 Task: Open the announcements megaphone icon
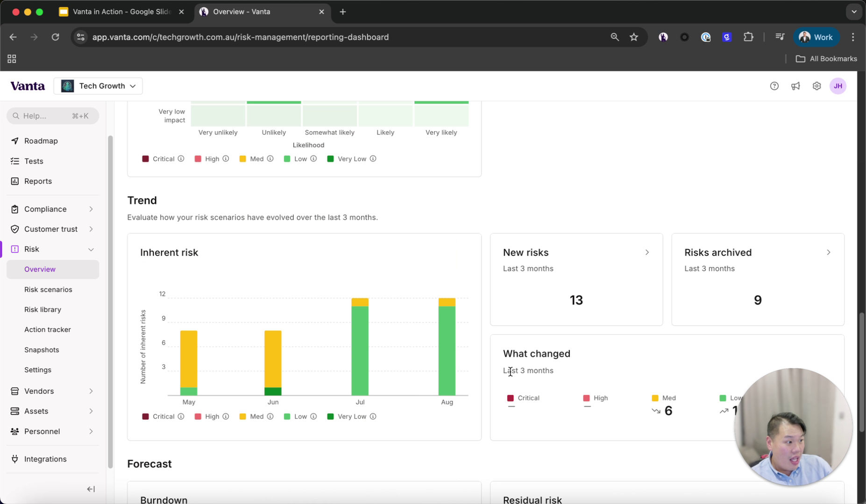coord(795,86)
